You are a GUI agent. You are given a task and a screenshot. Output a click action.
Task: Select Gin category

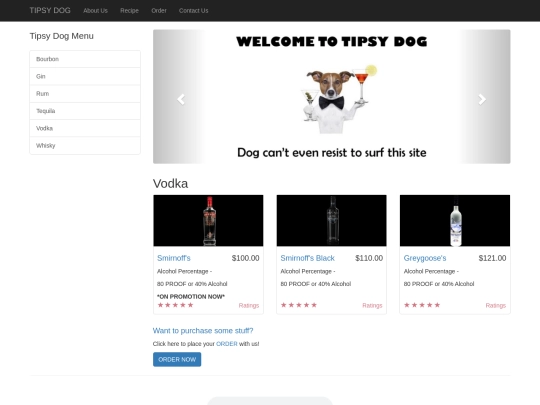click(85, 76)
